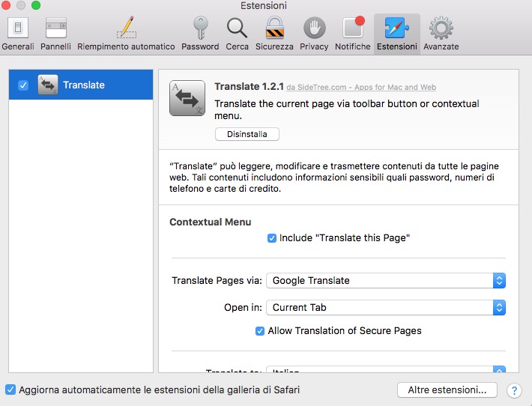Open the partially visible Translate to dropdown
This screenshot has width=532, height=406.
[386, 369]
